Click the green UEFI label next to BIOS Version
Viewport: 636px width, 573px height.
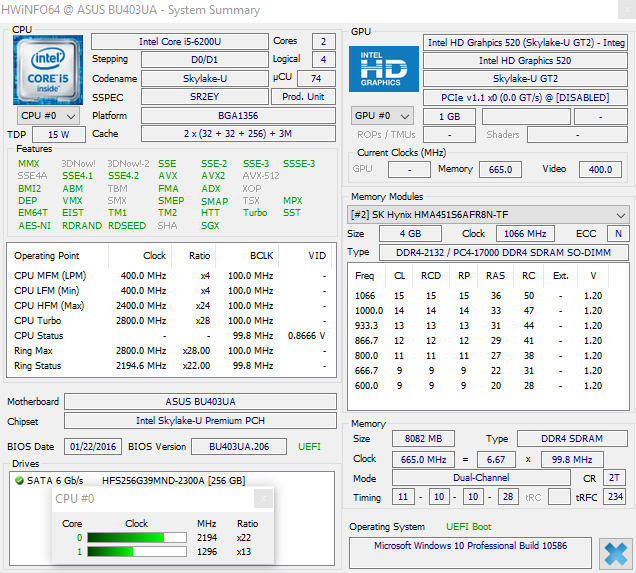click(x=309, y=446)
